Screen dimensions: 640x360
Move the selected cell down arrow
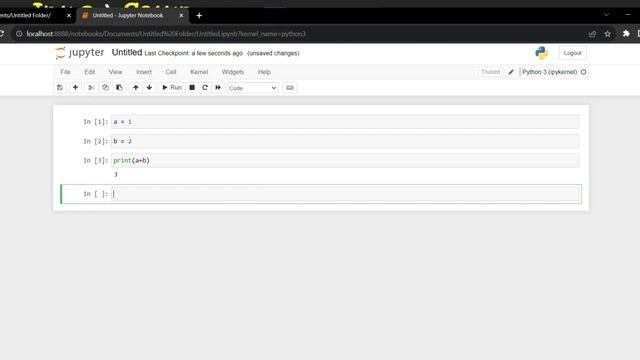(149, 87)
